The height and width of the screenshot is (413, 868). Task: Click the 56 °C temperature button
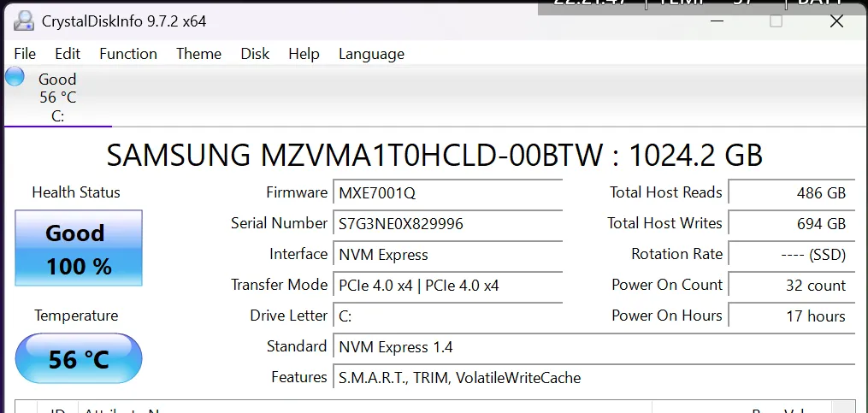click(x=79, y=359)
